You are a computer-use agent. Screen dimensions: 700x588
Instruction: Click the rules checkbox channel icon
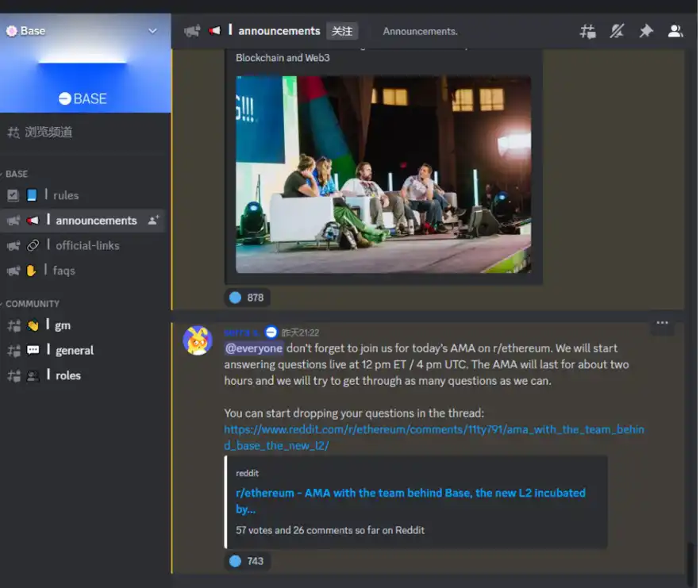coord(13,195)
